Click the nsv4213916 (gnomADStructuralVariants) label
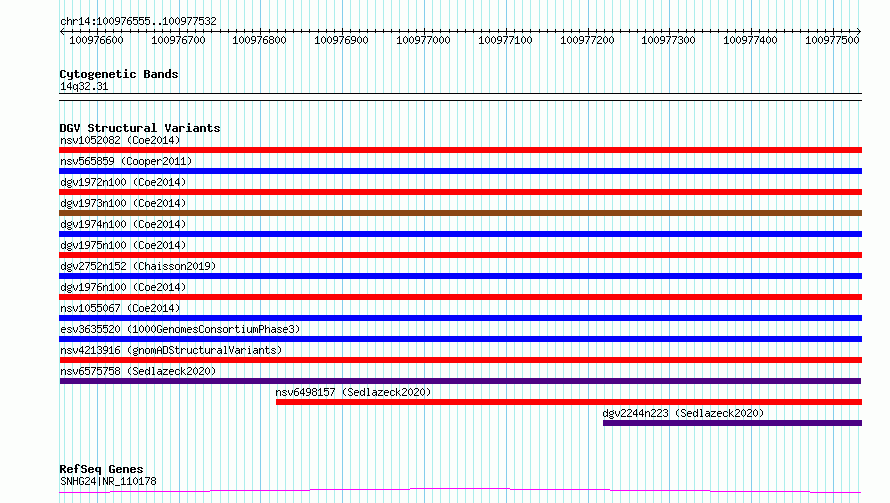Image resolution: width=890 pixels, height=503 pixels. [171, 350]
